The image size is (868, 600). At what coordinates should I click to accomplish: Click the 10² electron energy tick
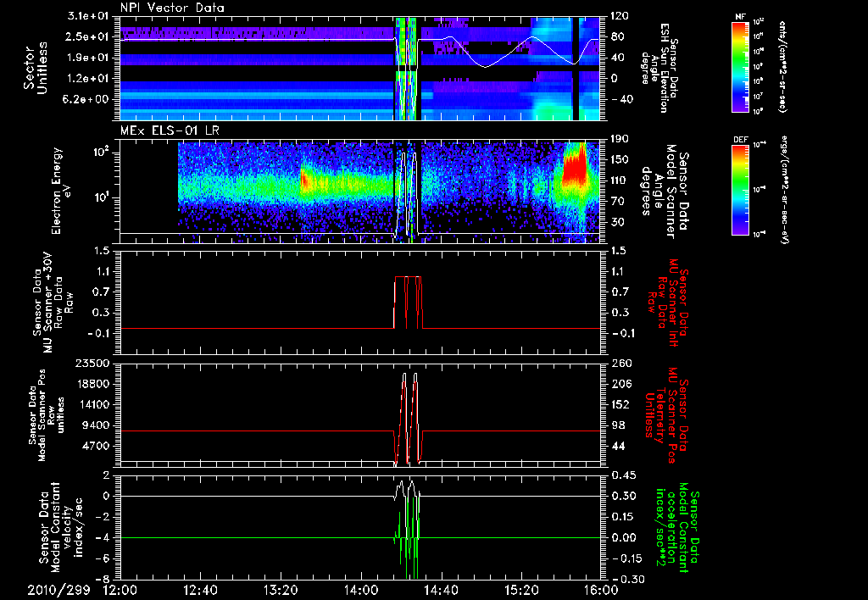pos(103,153)
